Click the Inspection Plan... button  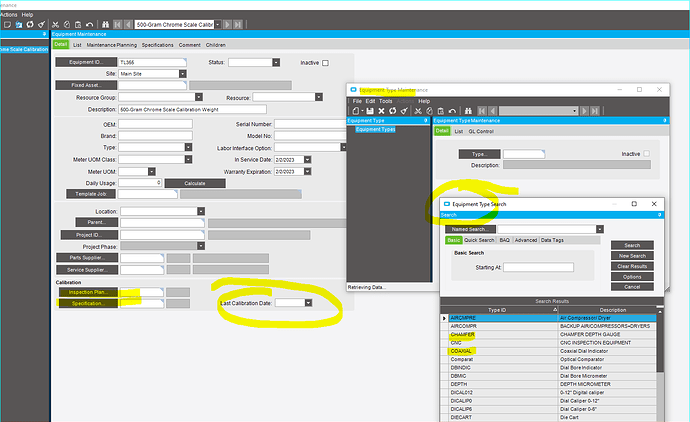[x=88, y=292]
